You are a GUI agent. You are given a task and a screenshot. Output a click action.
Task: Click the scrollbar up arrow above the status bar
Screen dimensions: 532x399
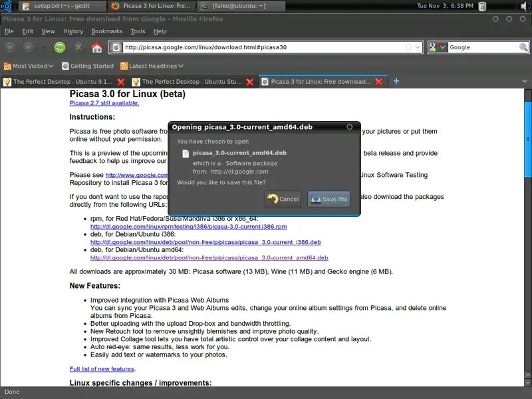point(528,375)
